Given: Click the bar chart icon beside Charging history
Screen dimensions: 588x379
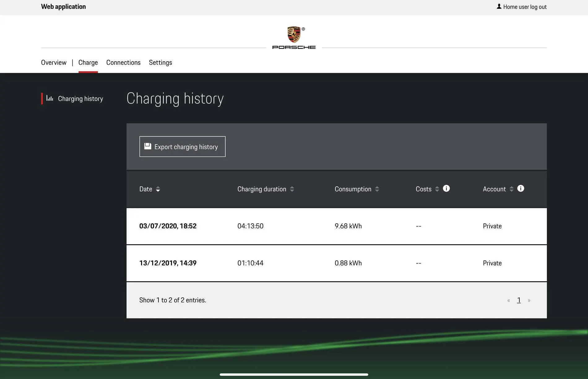Looking at the screenshot, I should (x=50, y=98).
